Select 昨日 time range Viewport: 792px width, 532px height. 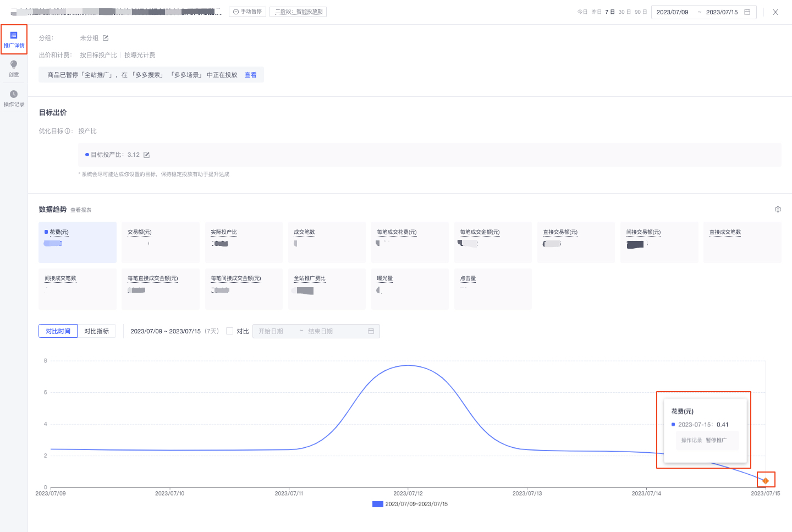(596, 12)
